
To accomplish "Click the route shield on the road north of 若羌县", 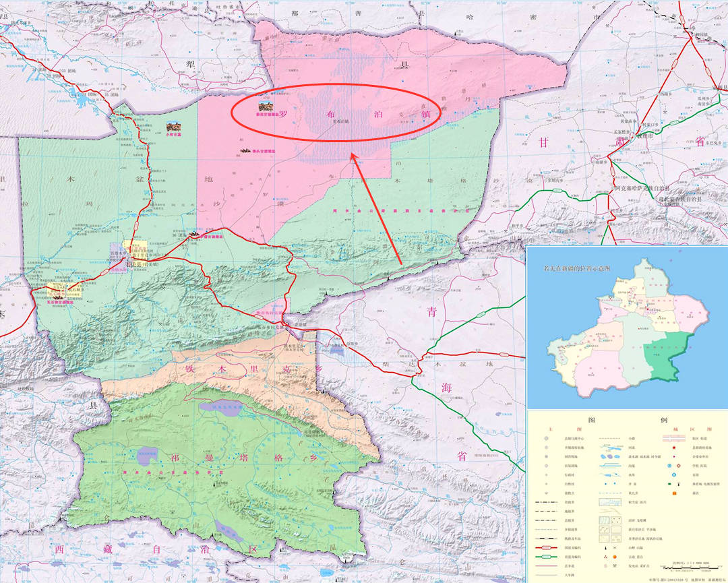I will [137, 226].
